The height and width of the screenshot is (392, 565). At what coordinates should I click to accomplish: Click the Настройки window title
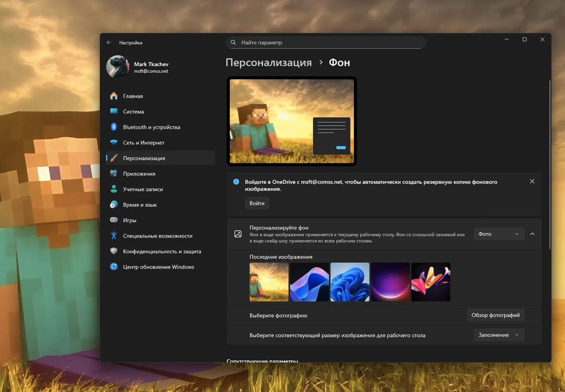coord(131,43)
